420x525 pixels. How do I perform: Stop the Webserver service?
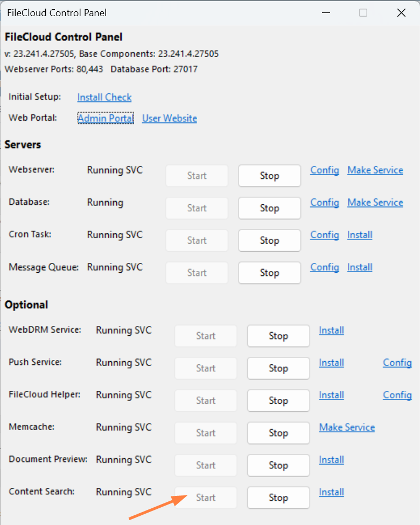click(269, 176)
